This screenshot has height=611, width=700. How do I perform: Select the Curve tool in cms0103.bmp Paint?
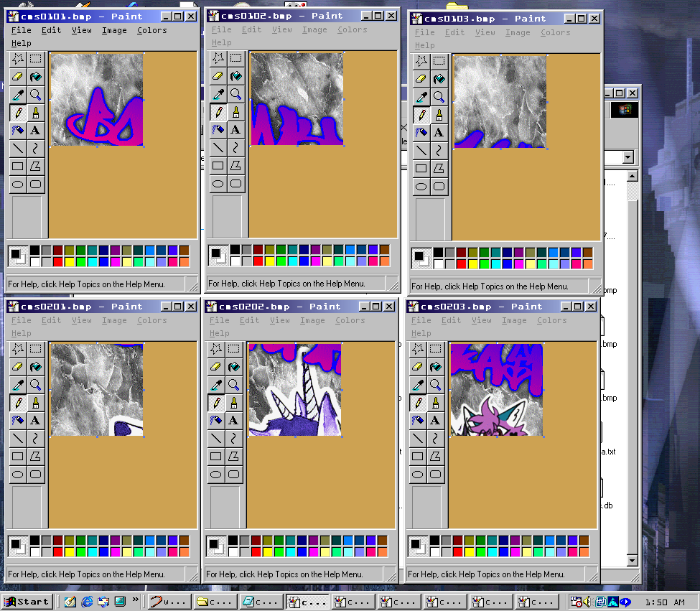pos(439,150)
